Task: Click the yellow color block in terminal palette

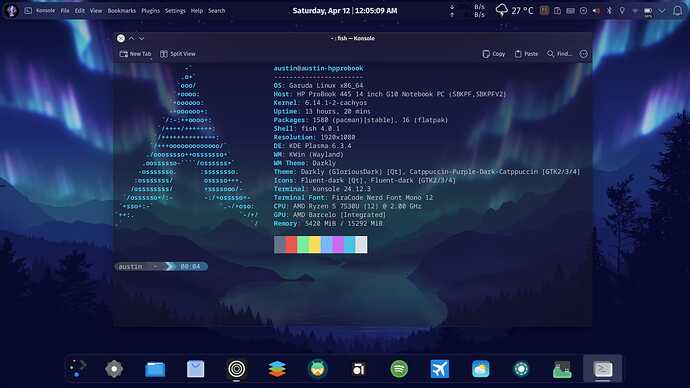Action: point(314,245)
